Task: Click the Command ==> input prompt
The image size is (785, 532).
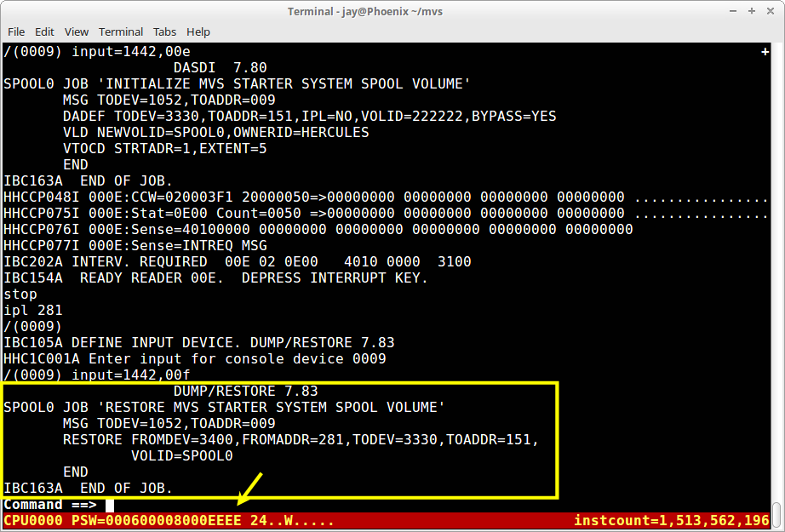Action: [x=59, y=505]
